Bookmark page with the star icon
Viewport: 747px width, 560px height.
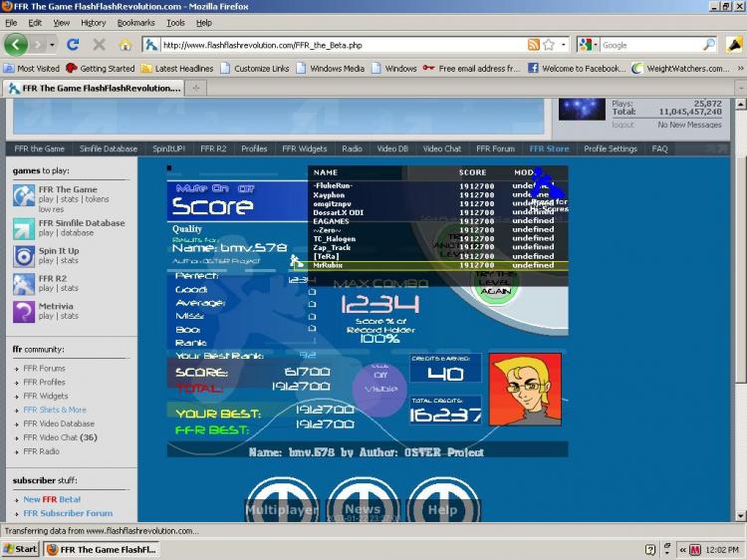coord(549,45)
